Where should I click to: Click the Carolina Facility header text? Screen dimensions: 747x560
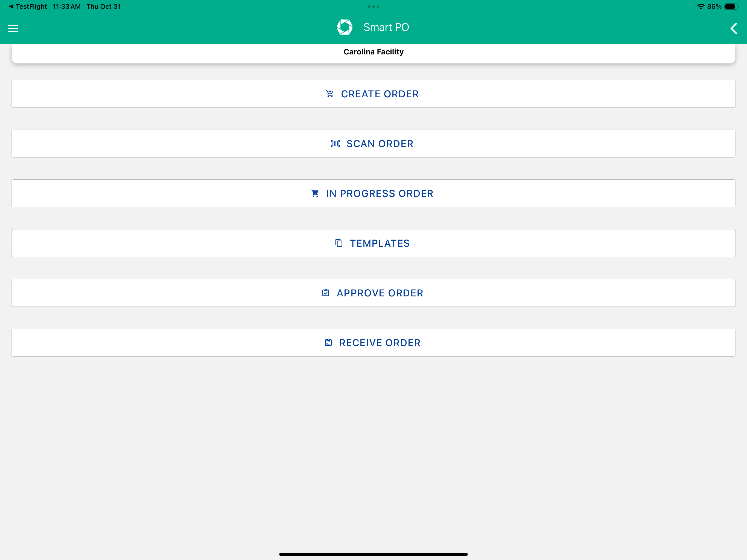pyautogui.click(x=373, y=52)
